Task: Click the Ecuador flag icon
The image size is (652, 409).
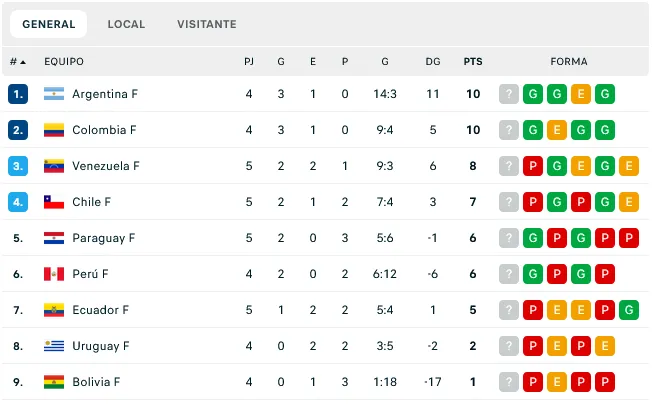Action: click(54, 310)
